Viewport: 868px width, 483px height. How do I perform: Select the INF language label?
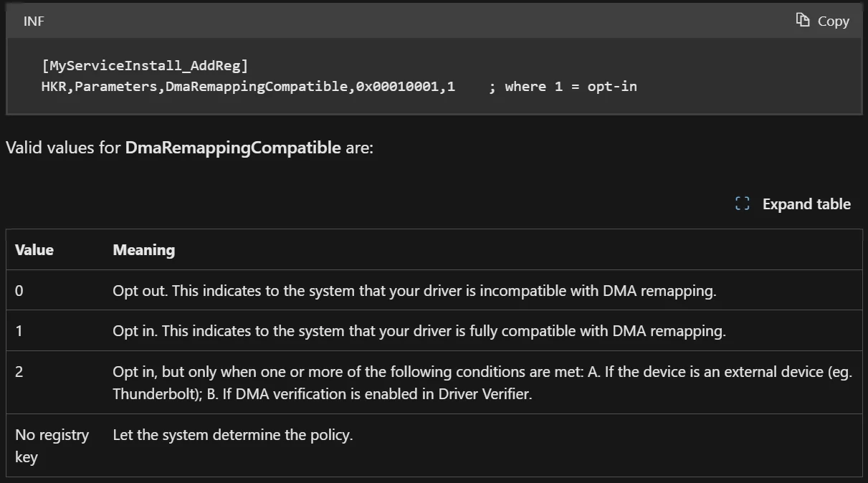click(x=34, y=21)
